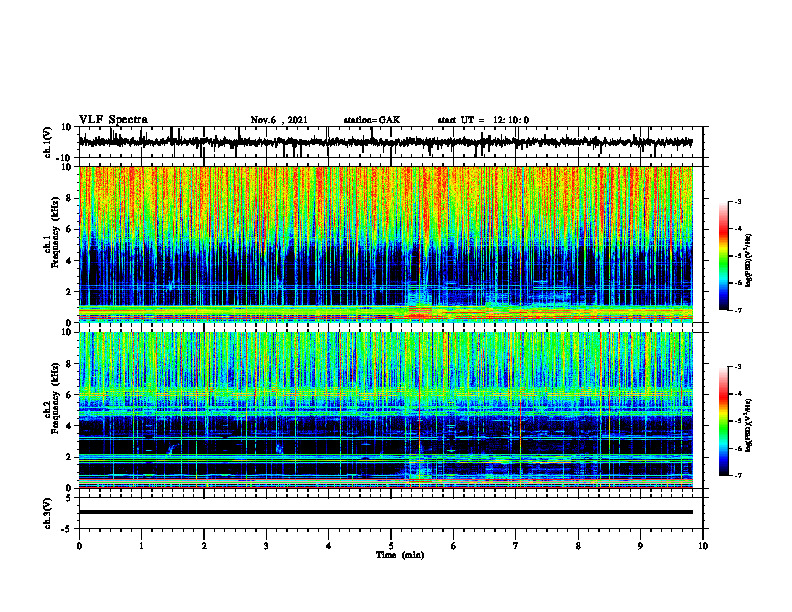Viewport: 792px width, 612px height.
Task: Click the "-7" label on ch.2 color bar
Action: [737, 476]
